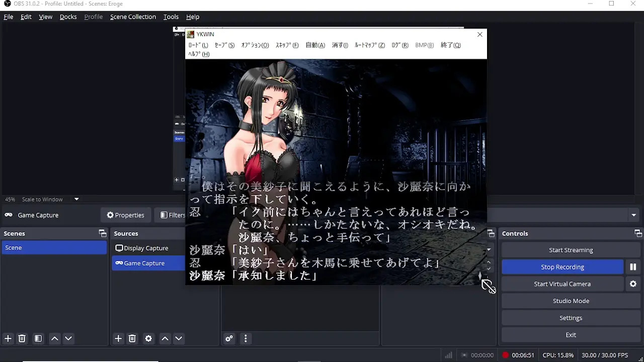Image resolution: width=644 pixels, height=362 pixels.
Task: Open the preview scale dropdown
Action: pyautogui.click(x=76, y=199)
